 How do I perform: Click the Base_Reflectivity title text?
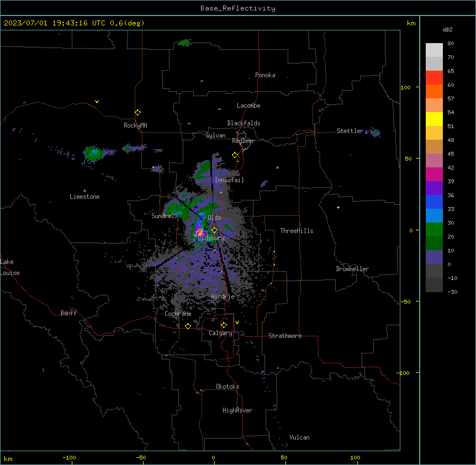(238, 8)
